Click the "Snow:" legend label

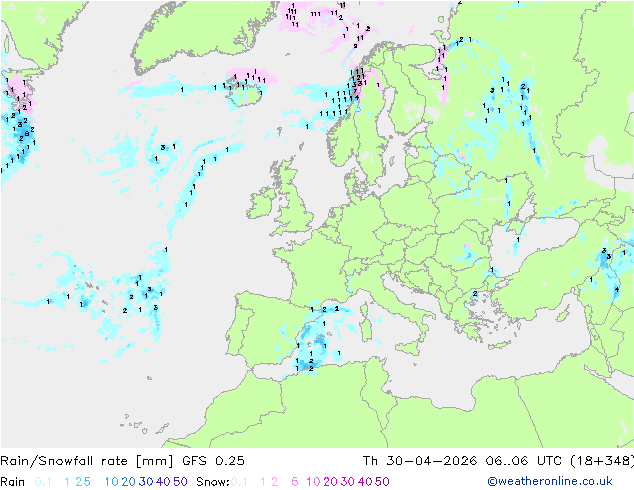[213, 482]
